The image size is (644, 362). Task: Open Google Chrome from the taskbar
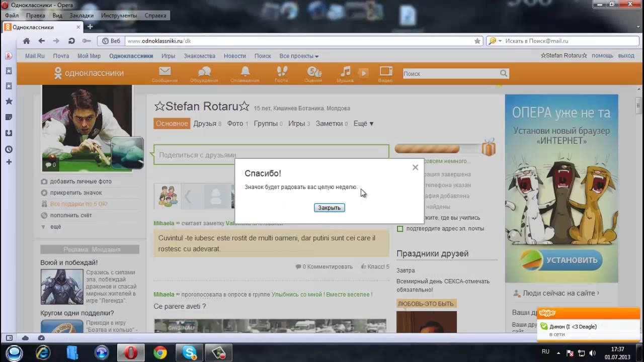[160, 352]
